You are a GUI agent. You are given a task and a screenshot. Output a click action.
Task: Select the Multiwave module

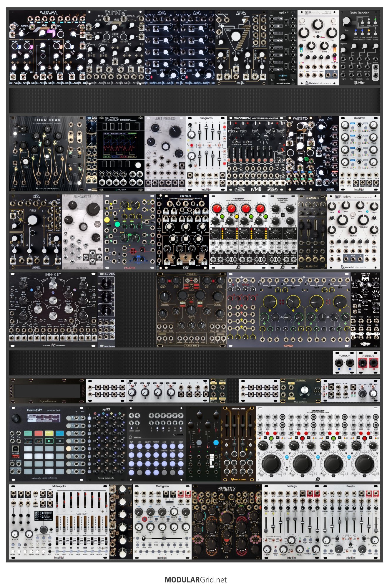(x=47, y=48)
